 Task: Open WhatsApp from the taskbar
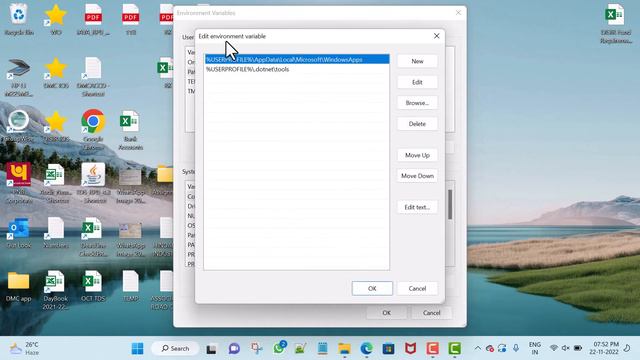click(x=279, y=348)
